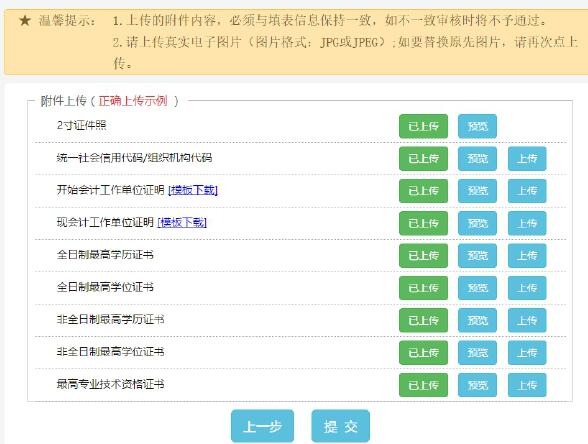Click 已上传 for 统一社会信用代码/组织机构代码
The image size is (588, 444).
click(423, 159)
